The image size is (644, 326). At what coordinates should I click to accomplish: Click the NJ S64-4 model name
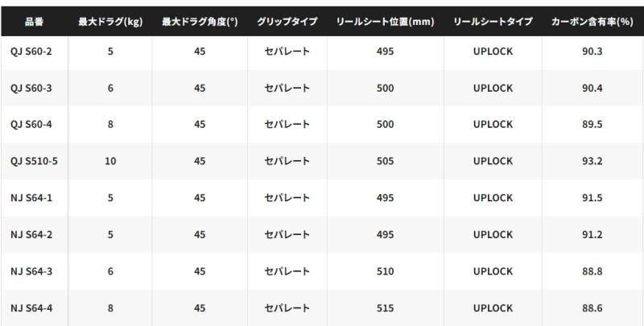coord(33,307)
